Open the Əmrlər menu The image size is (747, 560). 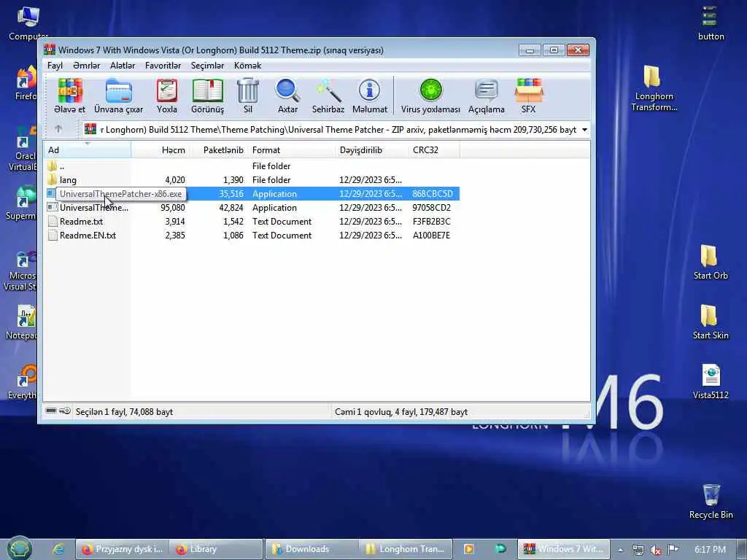coord(86,66)
